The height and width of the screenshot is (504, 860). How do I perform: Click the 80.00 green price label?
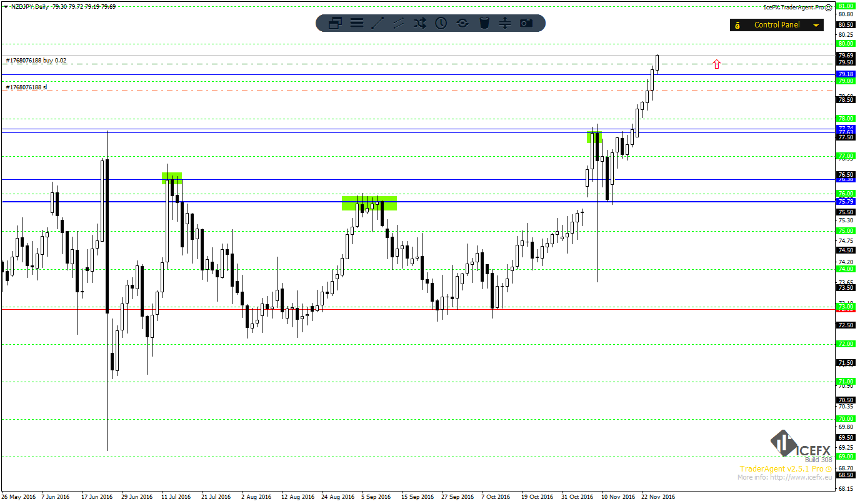coord(846,44)
